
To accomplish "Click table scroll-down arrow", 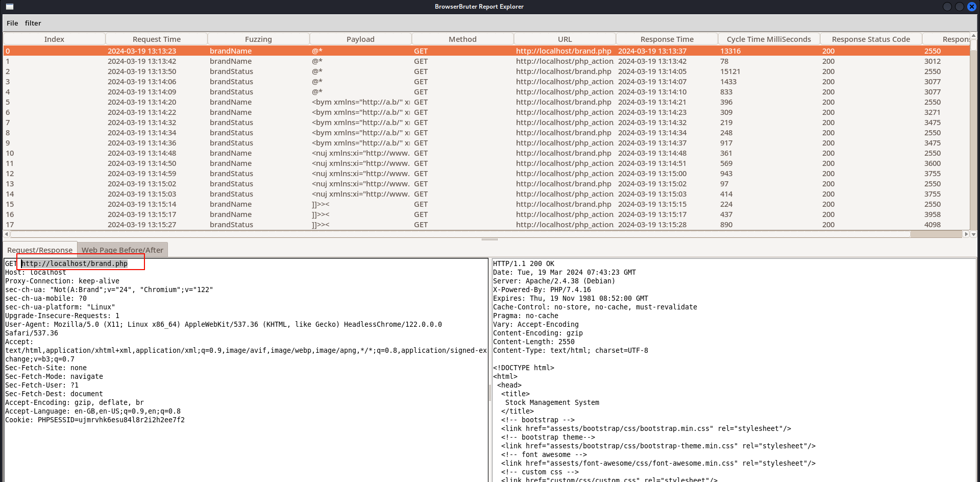I will coord(973,234).
